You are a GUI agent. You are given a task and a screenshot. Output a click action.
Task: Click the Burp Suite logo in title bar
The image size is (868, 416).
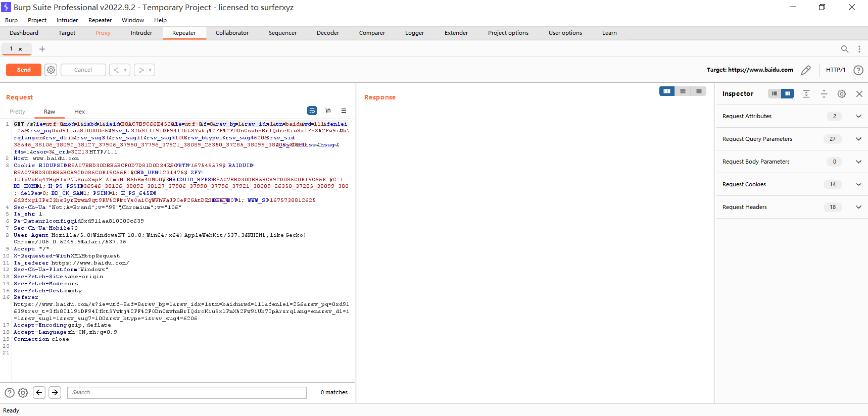pyautogui.click(x=6, y=7)
